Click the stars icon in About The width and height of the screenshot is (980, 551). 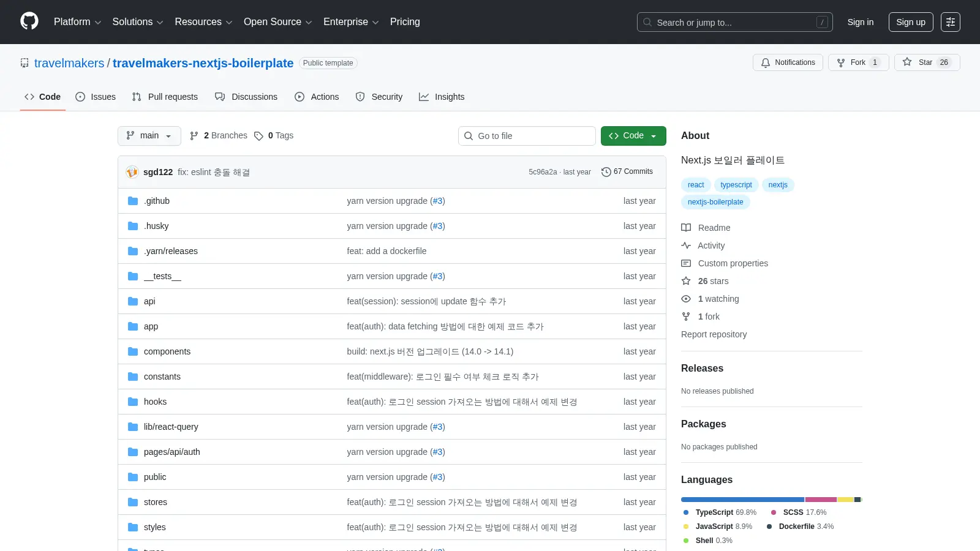click(x=686, y=281)
